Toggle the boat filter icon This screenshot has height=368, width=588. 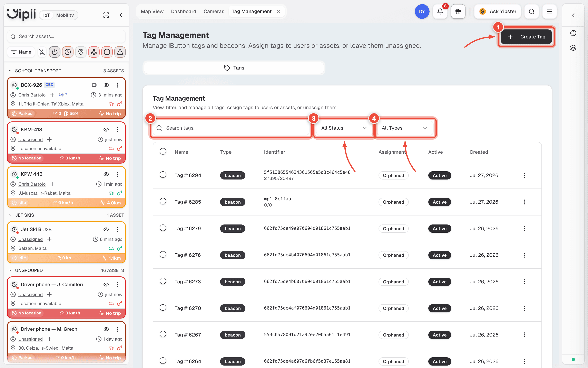click(94, 52)
